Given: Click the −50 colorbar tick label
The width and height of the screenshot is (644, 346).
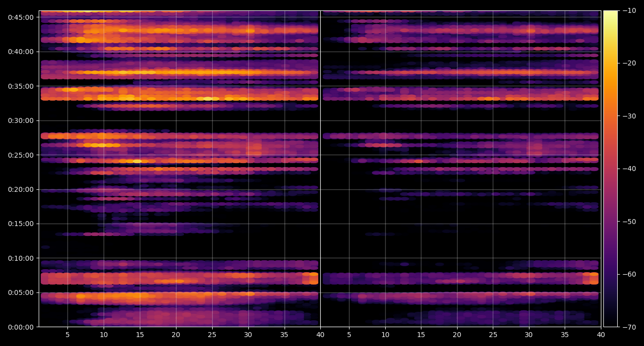Looking at the screenshot, I should tap(630, 222).
